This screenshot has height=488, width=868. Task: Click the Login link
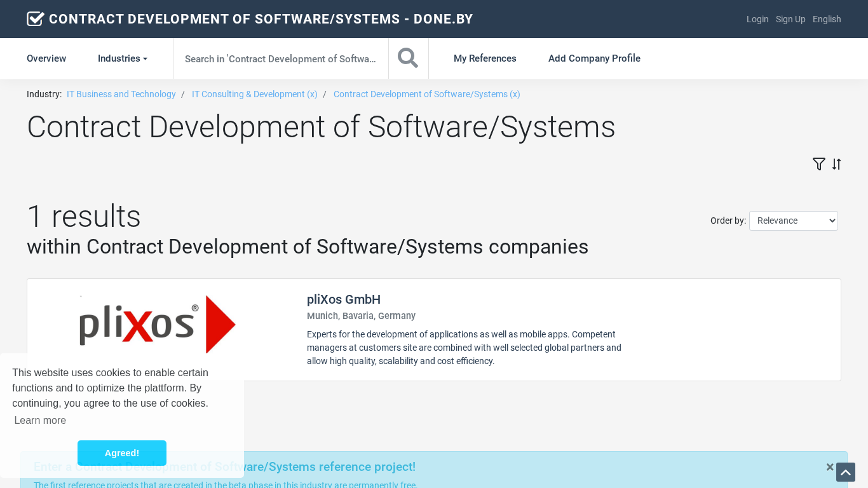(x=757, y=19)
